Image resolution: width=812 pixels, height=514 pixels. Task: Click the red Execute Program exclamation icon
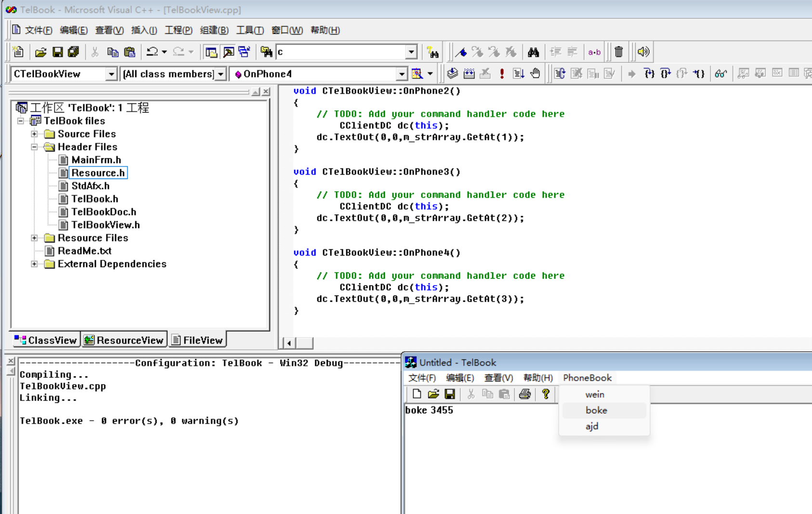(502, 74)
